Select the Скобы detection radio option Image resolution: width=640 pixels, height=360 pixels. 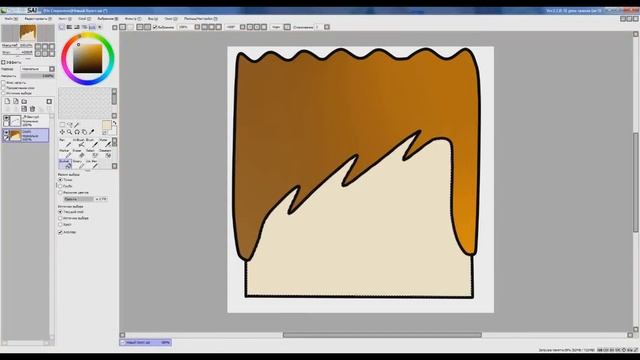(60, 186)
